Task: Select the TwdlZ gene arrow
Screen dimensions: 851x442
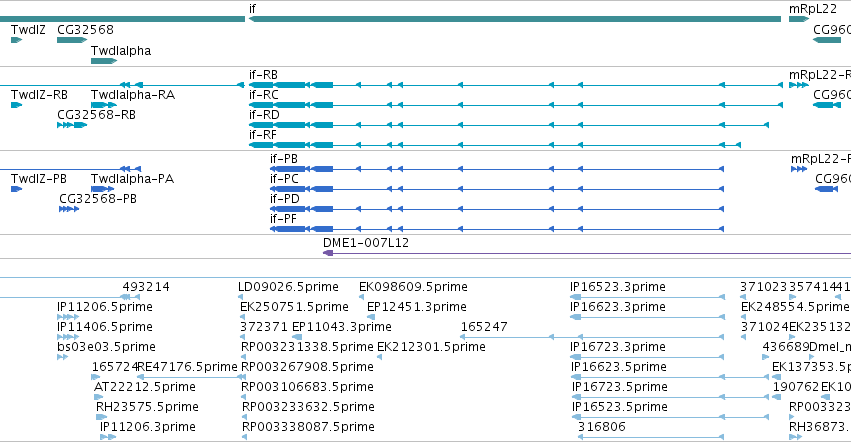Action: point(16,40)
